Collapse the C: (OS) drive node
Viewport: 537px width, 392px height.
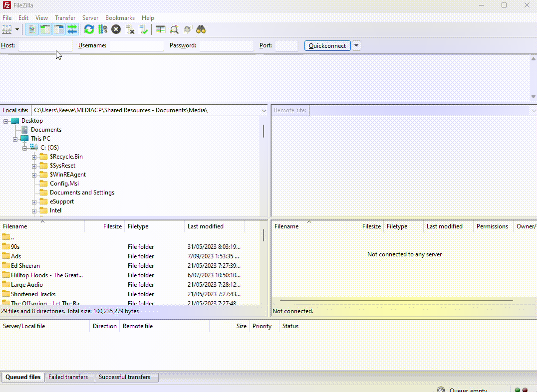click(24, 148)
